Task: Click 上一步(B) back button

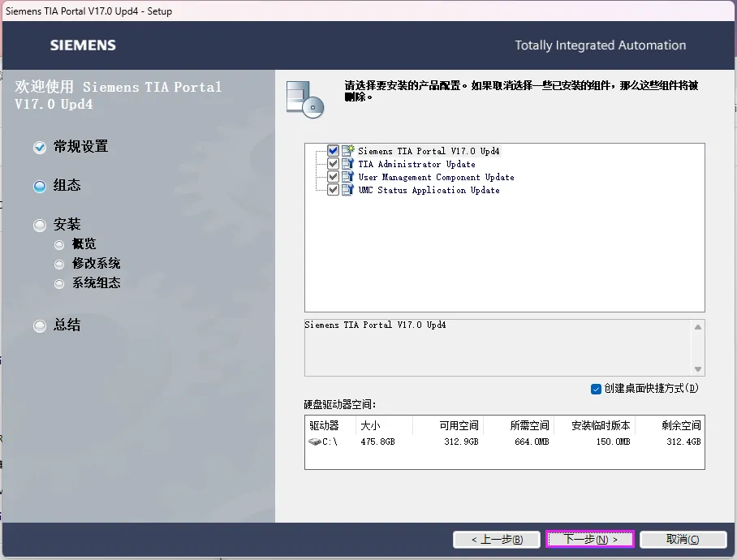Action: point(497,540)
